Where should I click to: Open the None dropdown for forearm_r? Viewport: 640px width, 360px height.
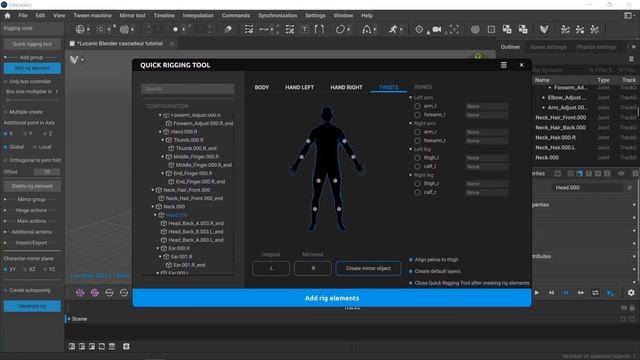(x=487, y=141)
